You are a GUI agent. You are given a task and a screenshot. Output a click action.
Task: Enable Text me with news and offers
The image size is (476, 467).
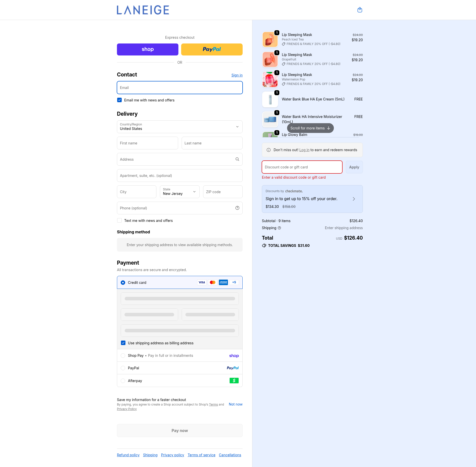(x=119, y=221)
